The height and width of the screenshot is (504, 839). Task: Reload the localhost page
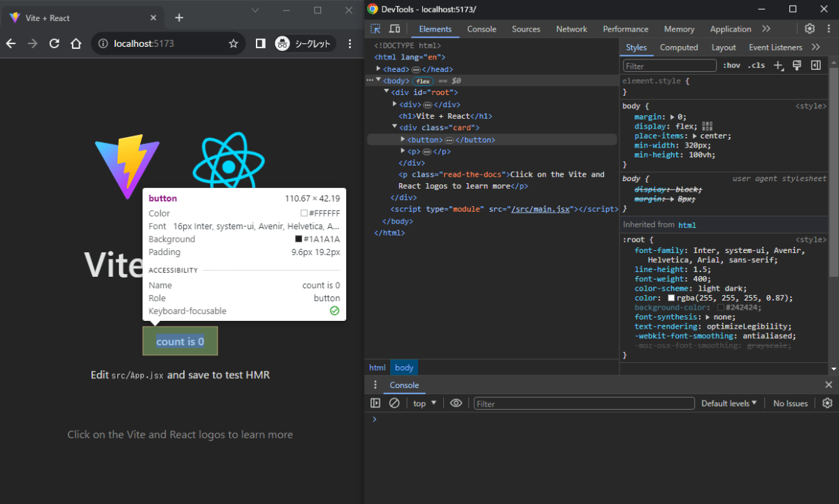pyautogui.click(x=54, y=43)
